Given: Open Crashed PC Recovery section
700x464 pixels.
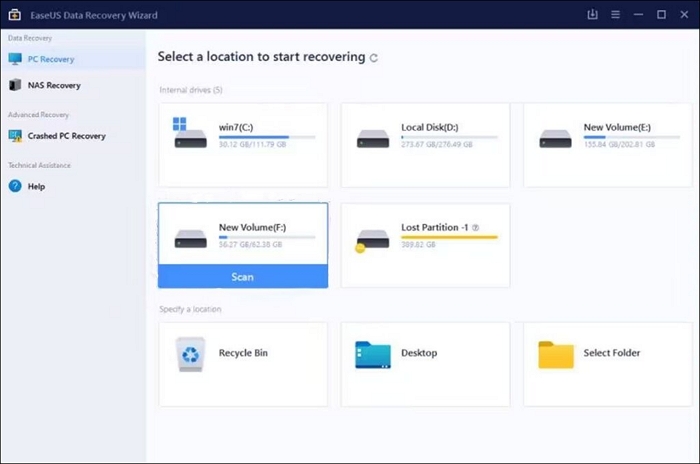Looking at the screenshot, I should coord(73,136).
